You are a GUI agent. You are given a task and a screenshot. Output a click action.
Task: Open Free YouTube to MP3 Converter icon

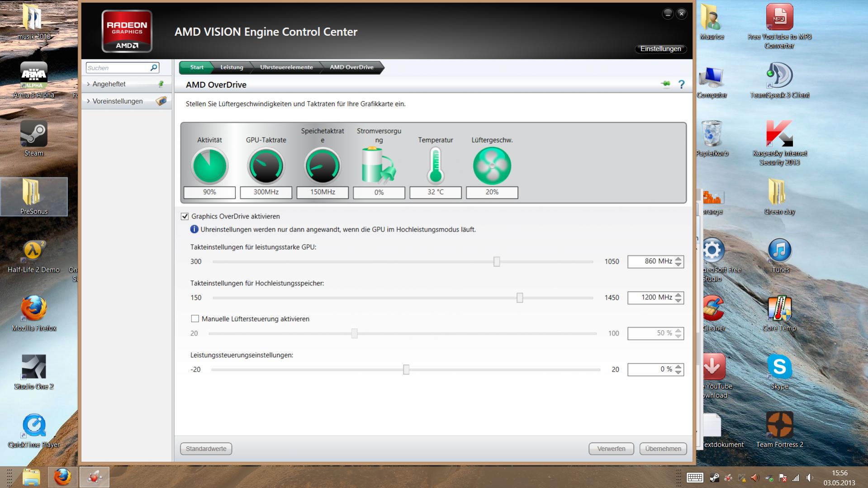pos(779,26)
